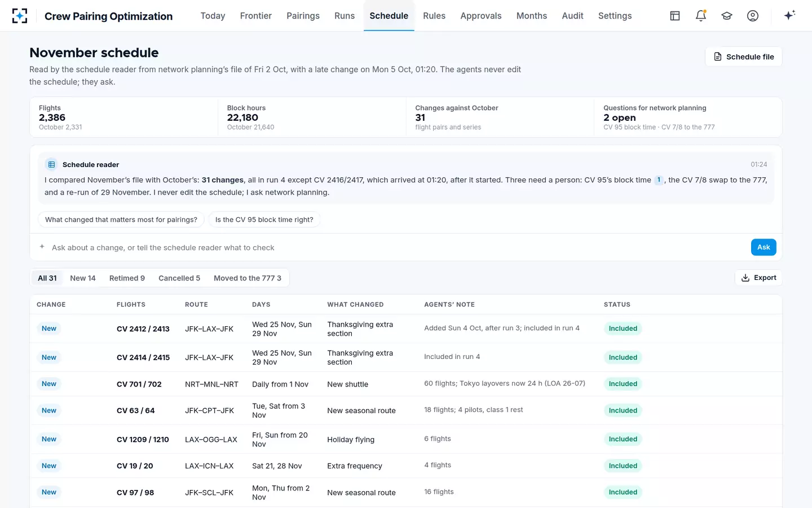This screenshot has height=508, width=812.
Task: Click the Block hours 22,180 card
Action: point(312,117)
